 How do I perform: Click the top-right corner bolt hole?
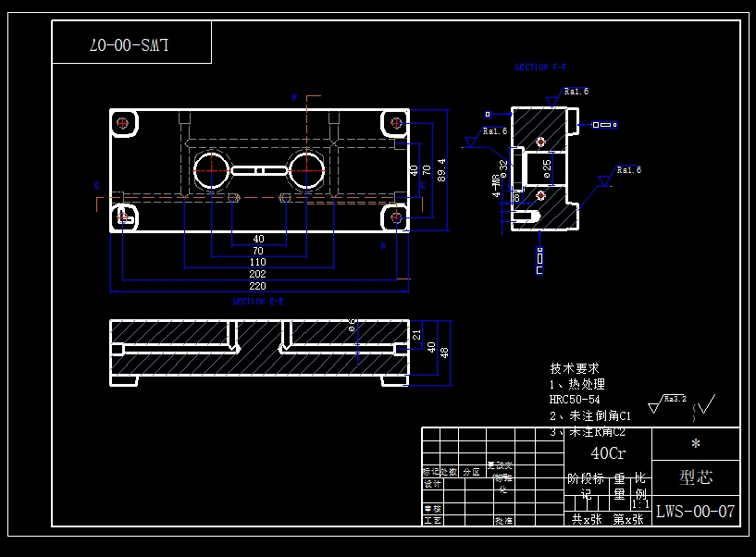coord(396,123)
